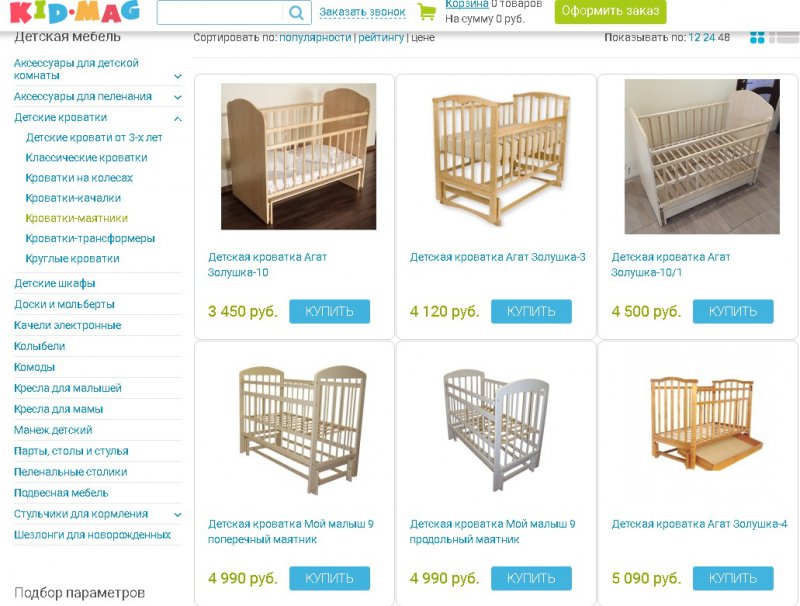The image size is (800, 606).
Task: Show 24 products per page
Action: point(709,37)
